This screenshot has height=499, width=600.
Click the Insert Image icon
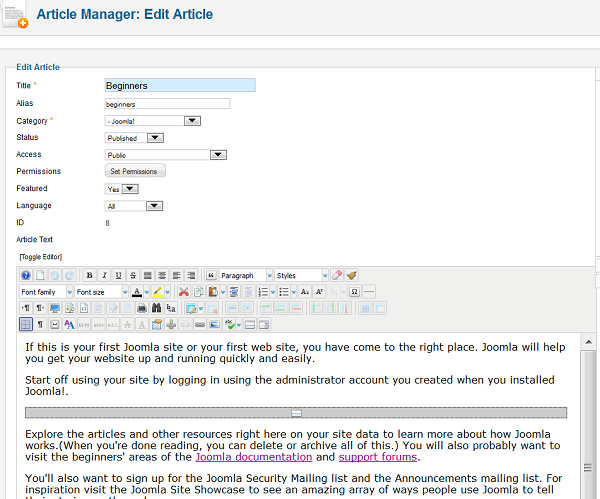click(214, 325)
